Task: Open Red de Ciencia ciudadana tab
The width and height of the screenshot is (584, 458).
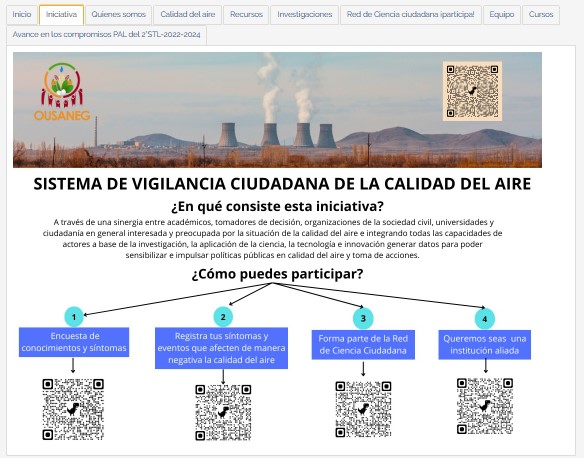Action: (410, 15)
